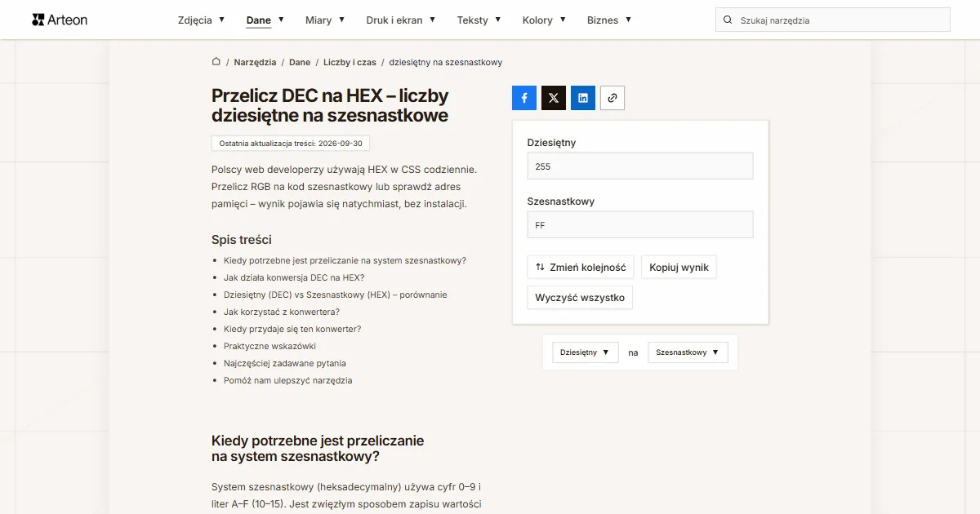
Task: Click the Szesnastkowy result field with FF
Action: point(640,225)
